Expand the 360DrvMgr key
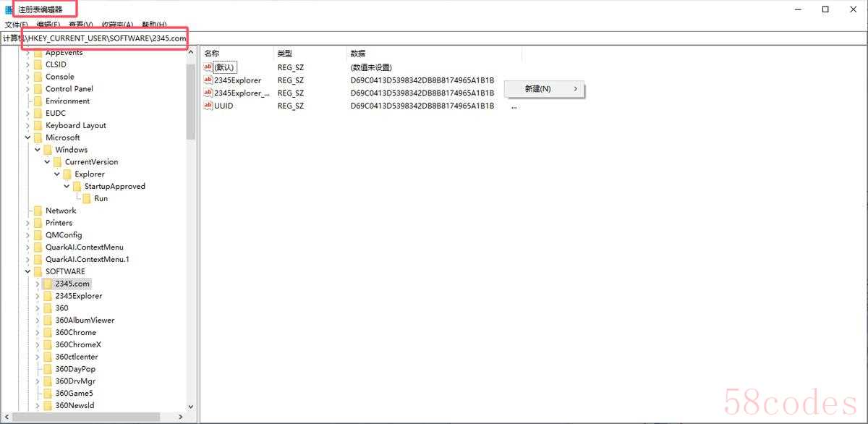Viewport: 868px width, 424px height. click(x=38, y=381)
